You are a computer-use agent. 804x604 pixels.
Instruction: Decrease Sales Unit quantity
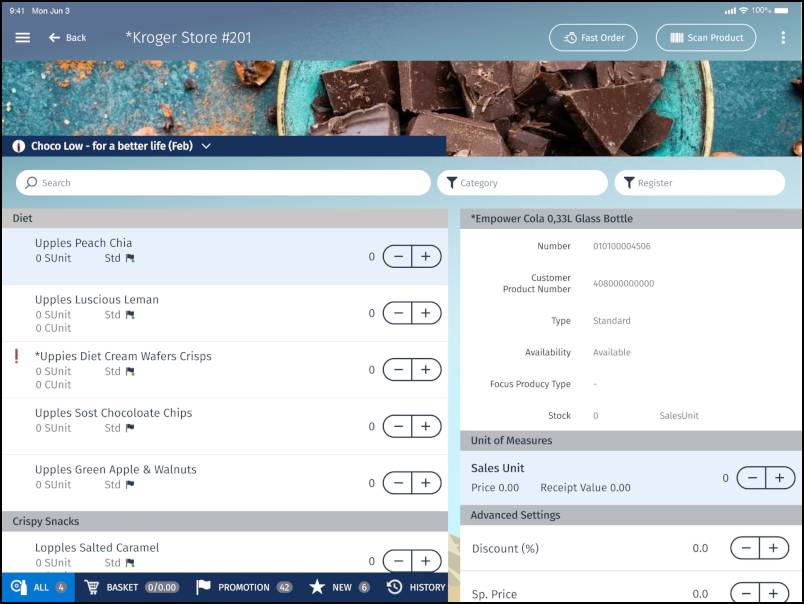coord(752,478)
